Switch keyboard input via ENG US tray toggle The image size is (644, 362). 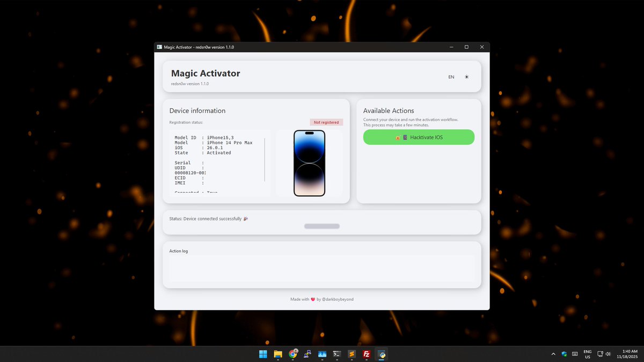(588, 354)
